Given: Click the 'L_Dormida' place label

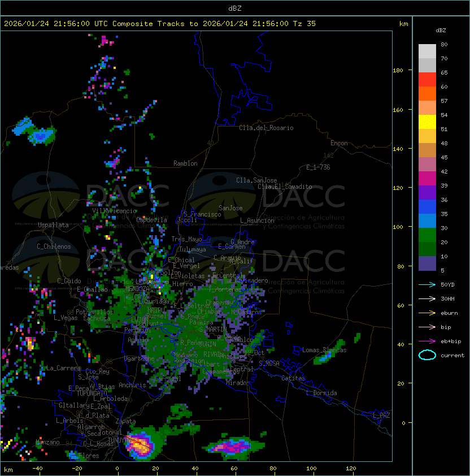Looking at the screenshot, I should [x=321, y=393].
